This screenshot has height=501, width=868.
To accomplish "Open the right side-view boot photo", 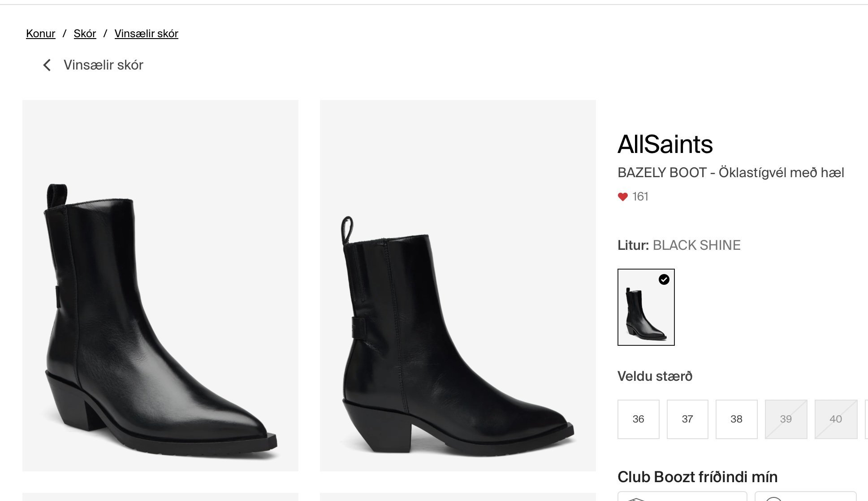I will point(458,285).
